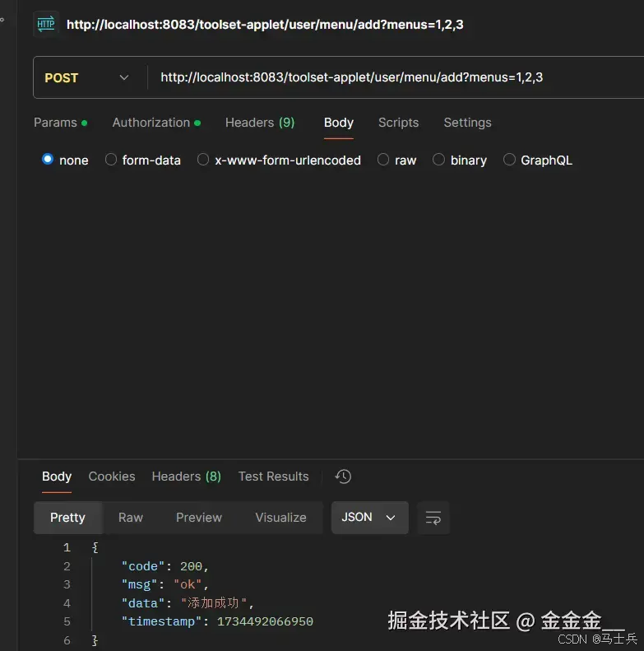Viewport: 644px width, 651px height.
Task: Open the response history clock icon
Action: (x=343, y=477)
